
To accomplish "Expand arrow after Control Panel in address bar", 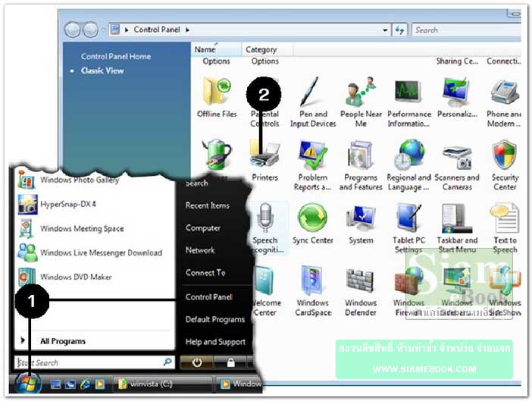I will [x=187, y=30].
